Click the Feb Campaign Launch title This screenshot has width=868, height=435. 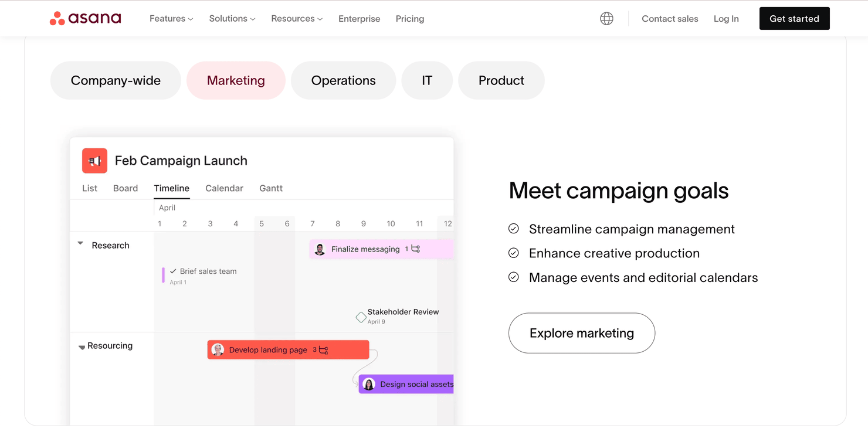(x=181, y=161)
